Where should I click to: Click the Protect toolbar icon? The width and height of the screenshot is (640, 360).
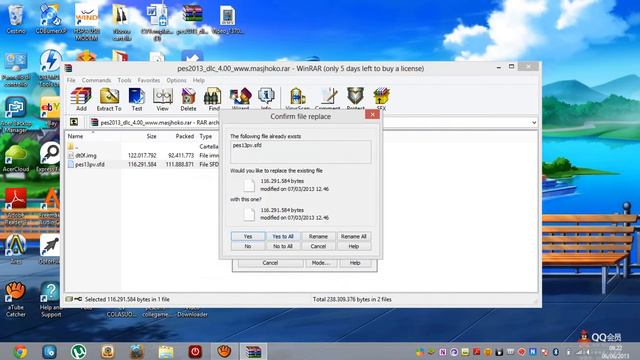click(355, 99)
